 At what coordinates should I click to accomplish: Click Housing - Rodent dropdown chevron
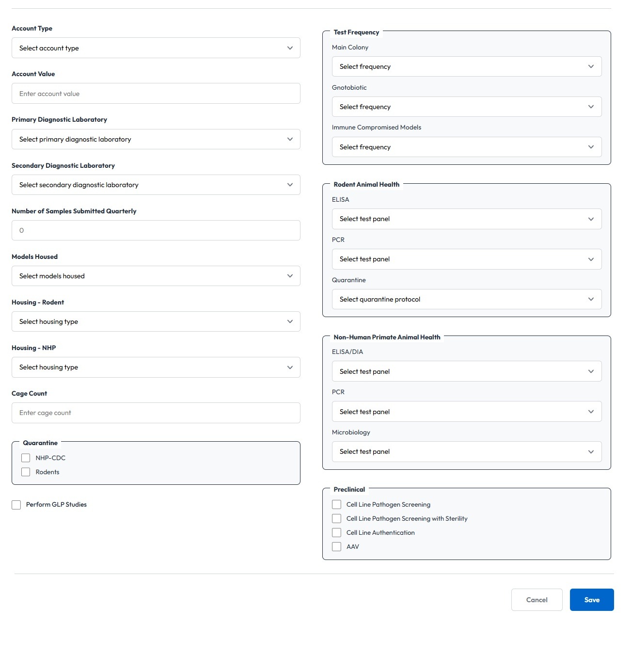[x=290, y=321]
